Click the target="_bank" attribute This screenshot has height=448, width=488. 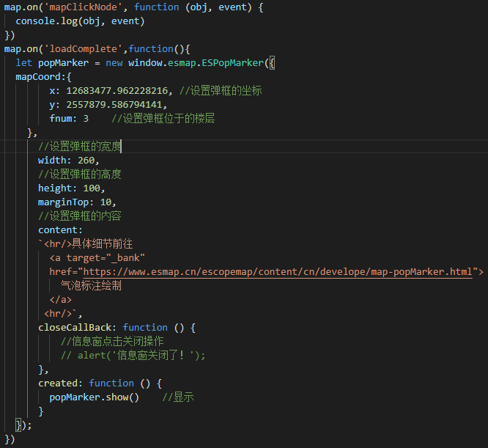click(x=106, y=258)
